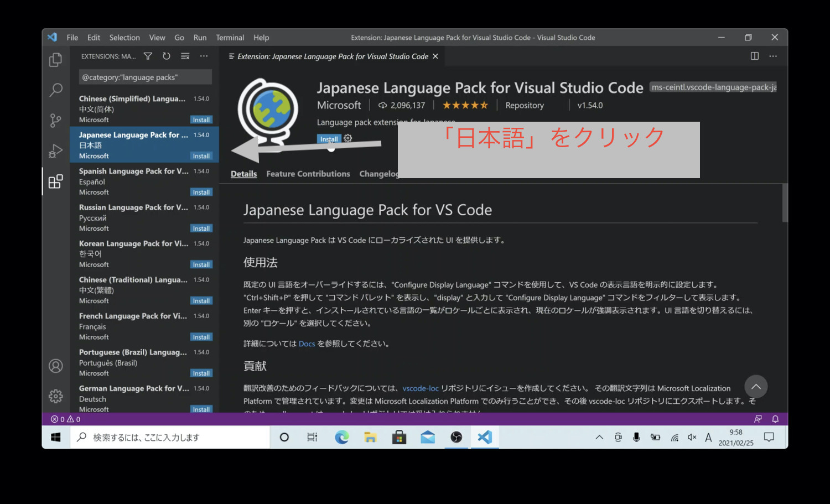This screenshot has height=504, width=830.
Task: Install Chinese (Simplified) language pack
Action: coord(201,119)
